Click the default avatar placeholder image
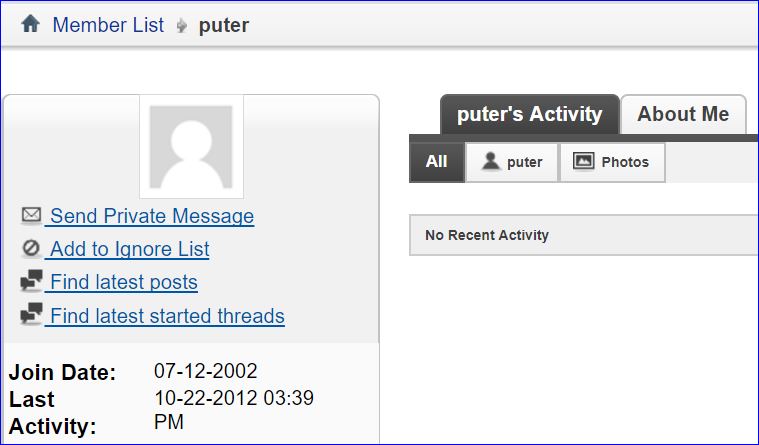Image resolution: width=759 pixels, height=445 pixels. (x=191, y=147)
